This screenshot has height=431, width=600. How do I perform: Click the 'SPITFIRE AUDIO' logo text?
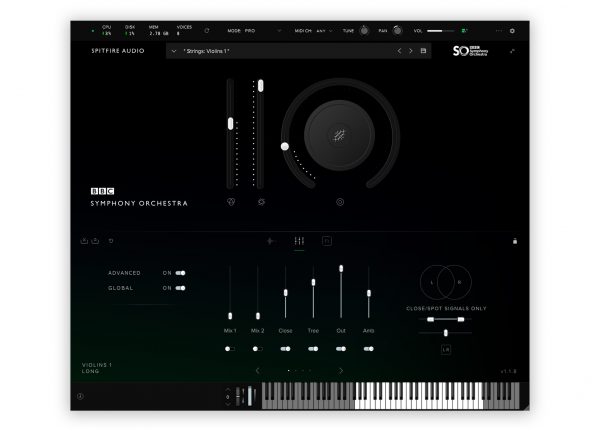tap(118, 51)
